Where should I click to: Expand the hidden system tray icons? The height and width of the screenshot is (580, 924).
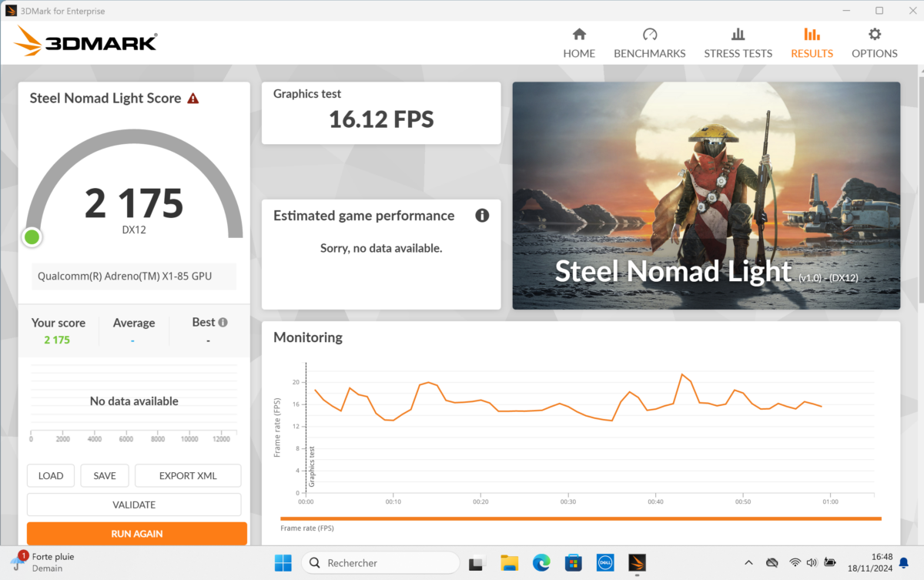748,562
